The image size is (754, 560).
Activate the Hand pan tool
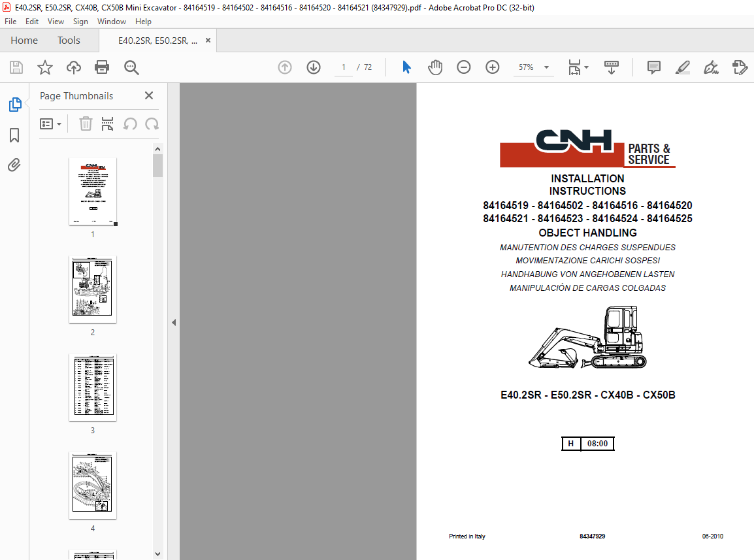coord(435,67)
